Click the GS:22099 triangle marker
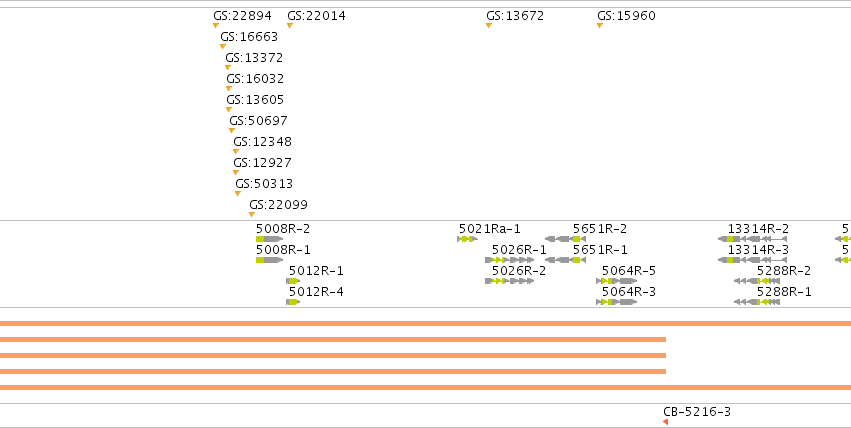This screenshot has height=428, width=851. [x=252, y=215]
